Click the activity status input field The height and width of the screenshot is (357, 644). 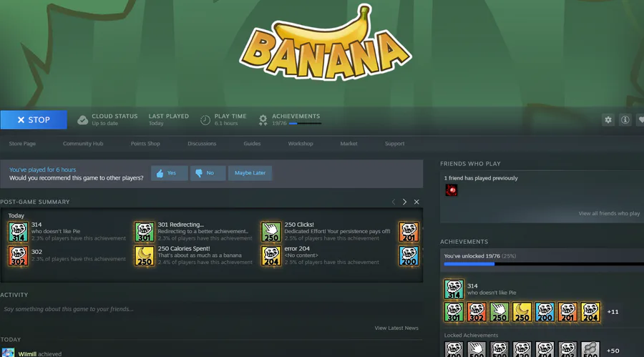(211, 309)
